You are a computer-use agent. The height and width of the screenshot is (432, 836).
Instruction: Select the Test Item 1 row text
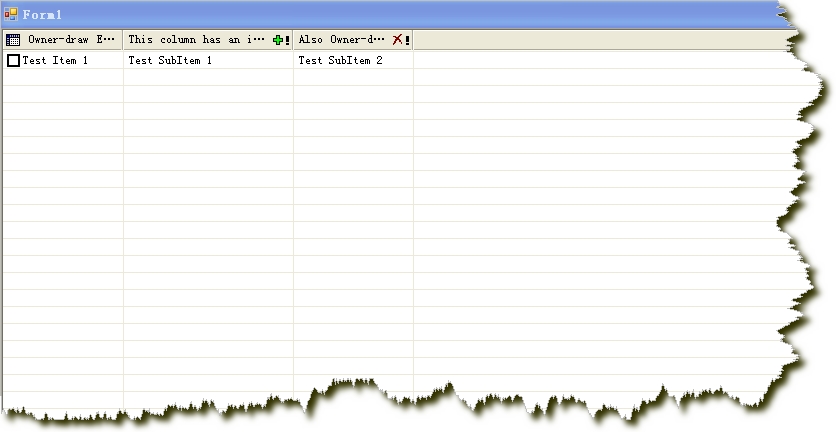(55, 60)
